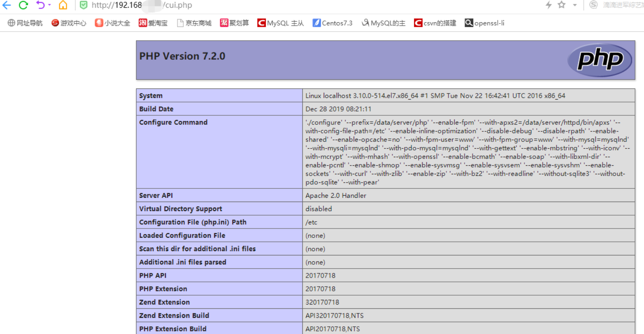Click the API20170718,NTS value

(x=333, y=328)
